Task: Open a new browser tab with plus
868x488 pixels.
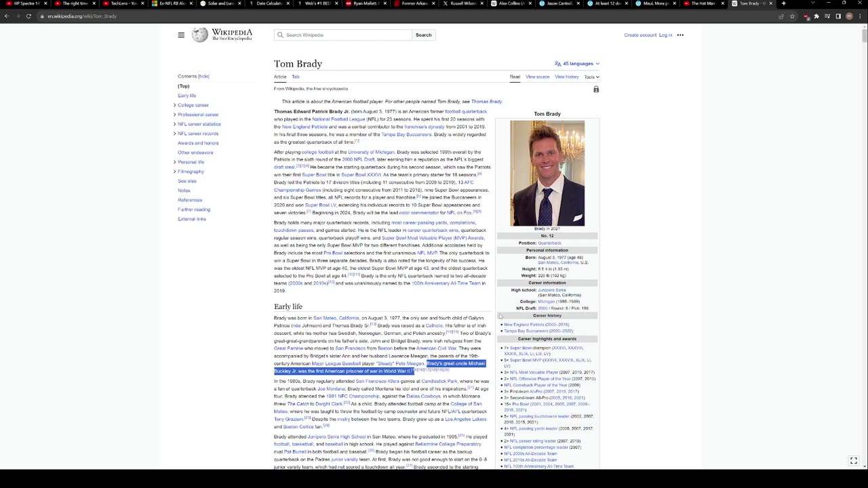Action: click(783, 3)
